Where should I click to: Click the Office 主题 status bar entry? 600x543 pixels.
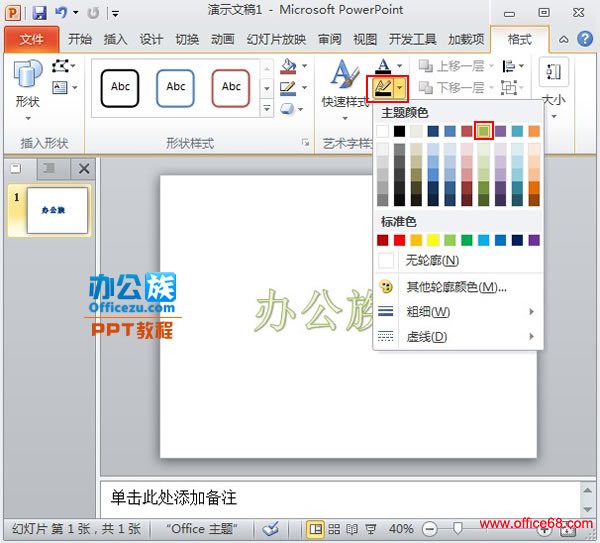202,529
